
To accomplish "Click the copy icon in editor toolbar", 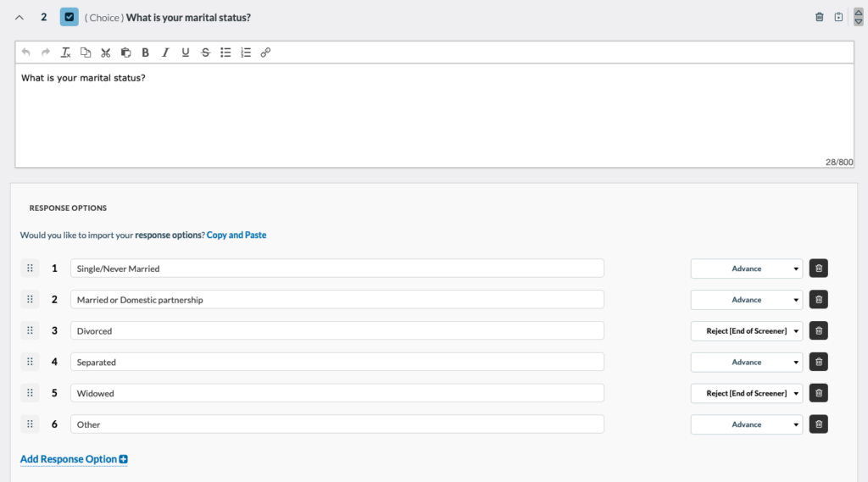I will [86, 53].
